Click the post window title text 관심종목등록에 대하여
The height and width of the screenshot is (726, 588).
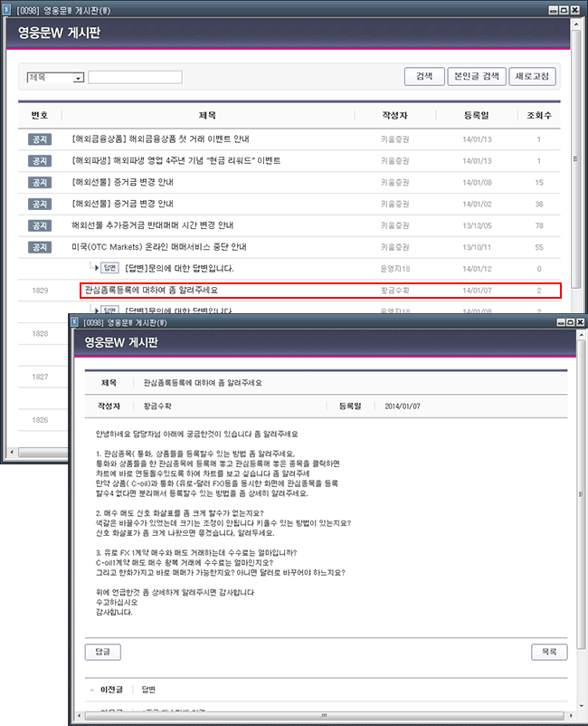203,383
